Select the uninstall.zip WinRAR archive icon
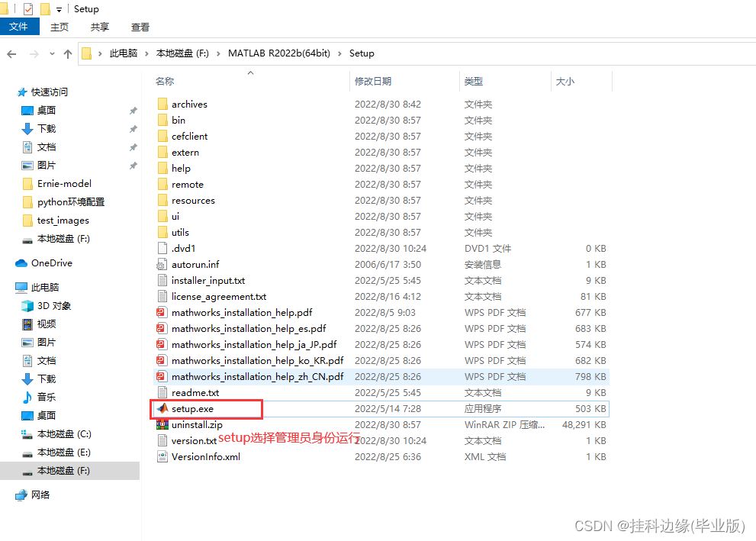The height and width of the screenshot is (541, 756). click(x=162, y=425)
